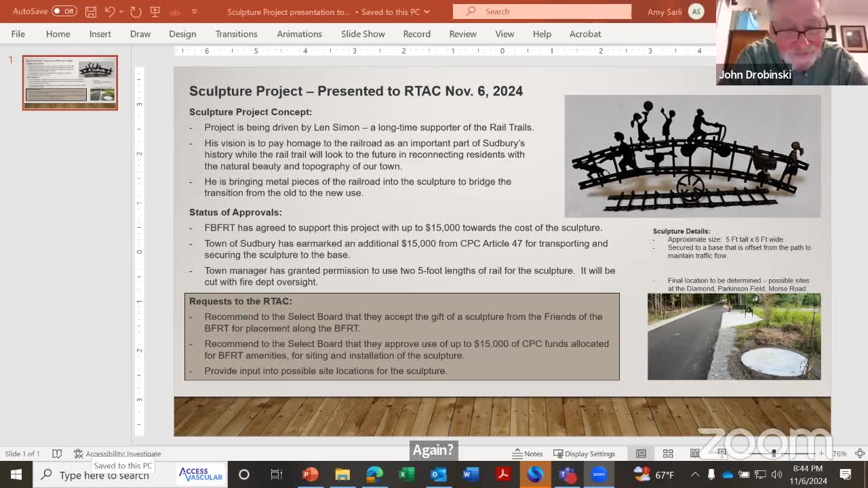Select slide 1 thumbnail in panel
This screenshot has height=488, width=868.
coord(70,82)
